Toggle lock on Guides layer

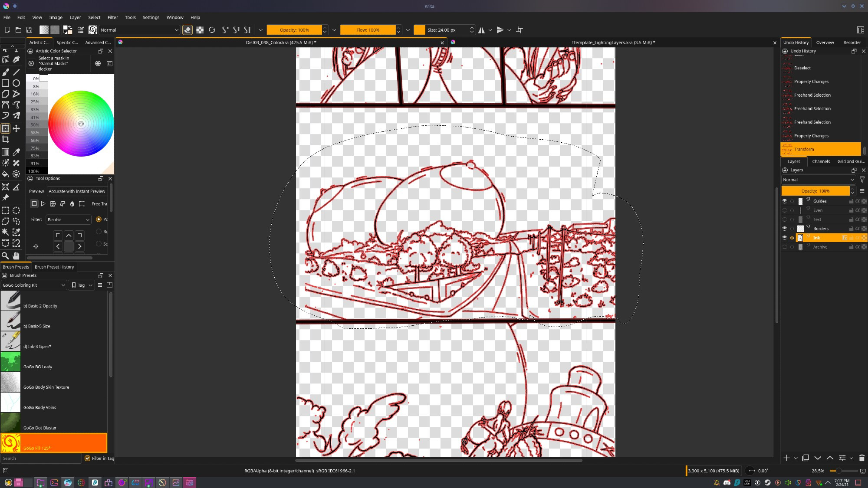(x=851, y=201)
